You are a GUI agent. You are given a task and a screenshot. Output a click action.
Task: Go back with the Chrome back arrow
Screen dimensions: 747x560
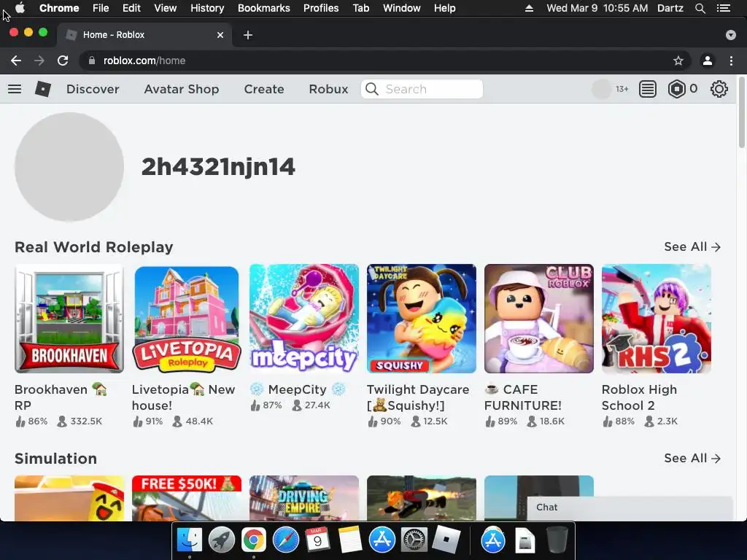point(16,61)
